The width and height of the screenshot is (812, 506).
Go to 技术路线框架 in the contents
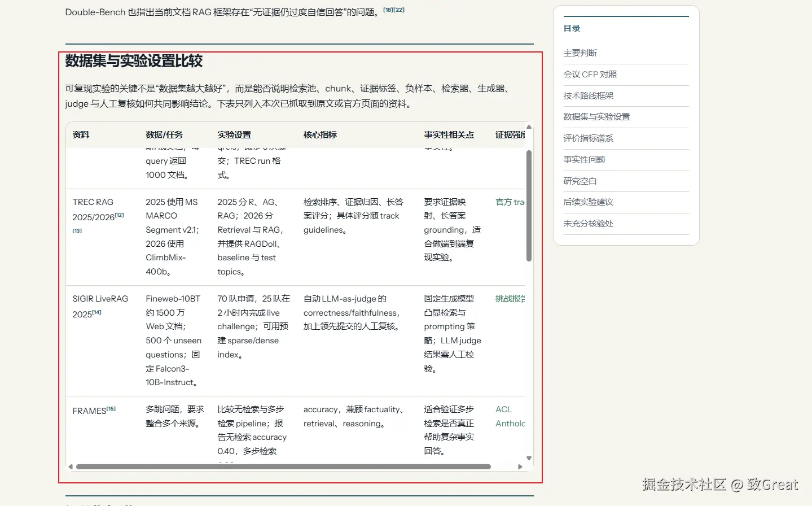[588, 96]
